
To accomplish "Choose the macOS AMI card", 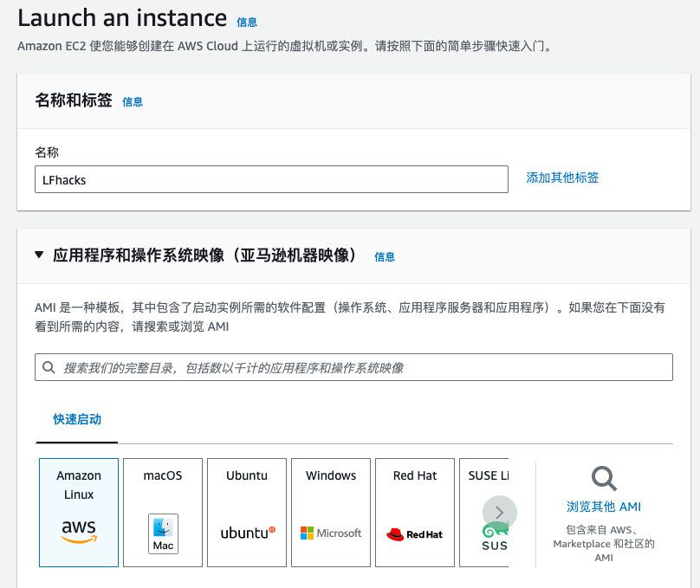I will [x=163, y=512].
